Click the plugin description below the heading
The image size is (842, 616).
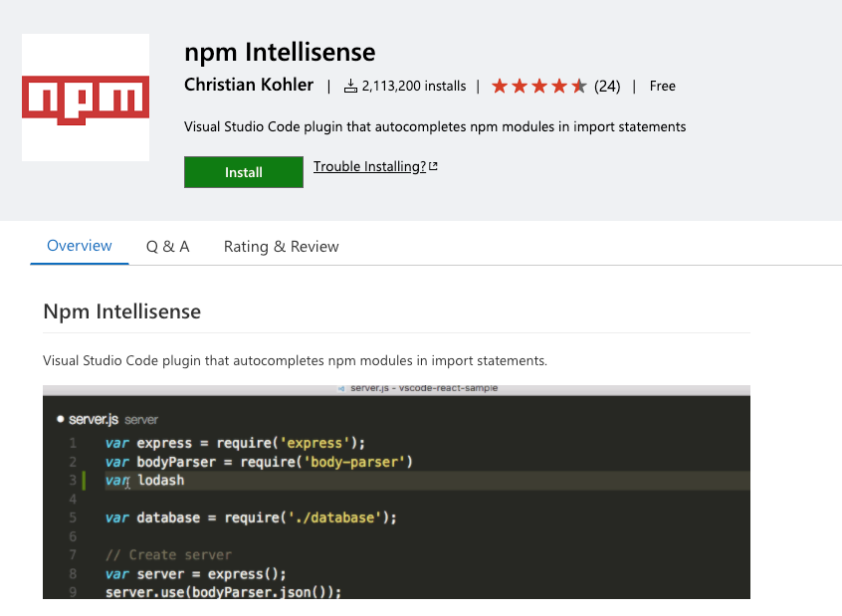coord(295,360)
